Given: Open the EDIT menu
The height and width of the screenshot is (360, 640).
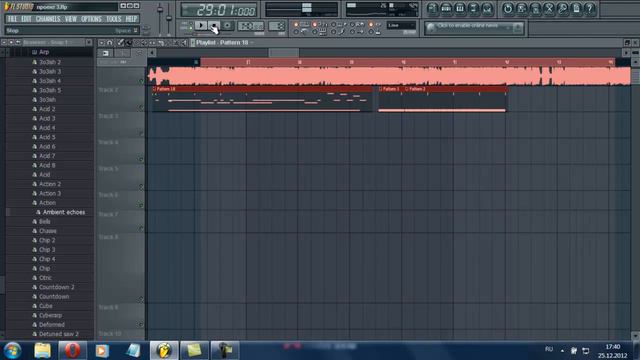Looking at the screenshot, I should click(27, 19).
